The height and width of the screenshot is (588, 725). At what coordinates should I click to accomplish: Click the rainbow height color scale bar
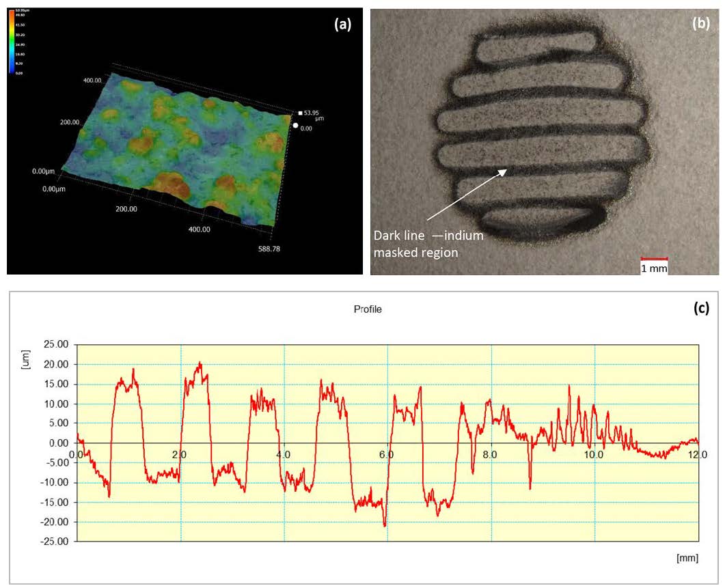click(12, 41)
